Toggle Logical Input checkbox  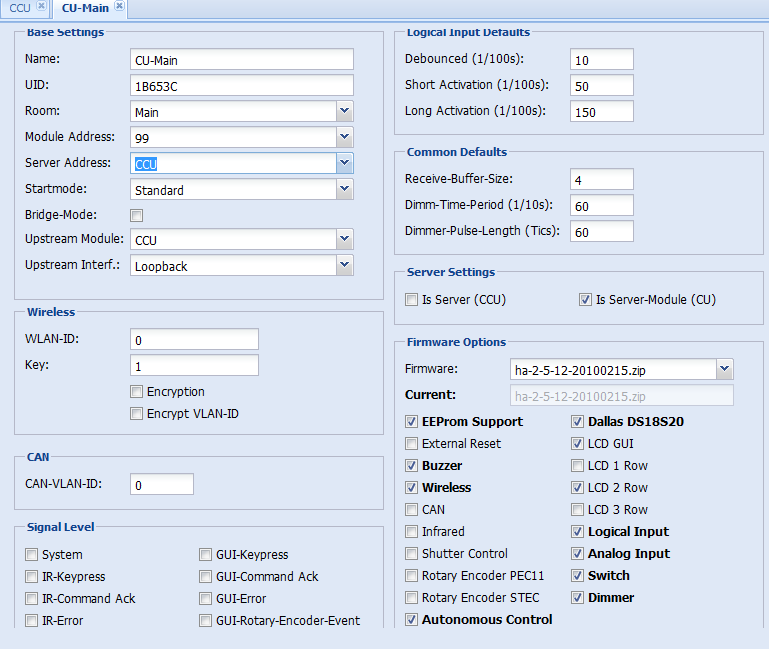(578, 531)
